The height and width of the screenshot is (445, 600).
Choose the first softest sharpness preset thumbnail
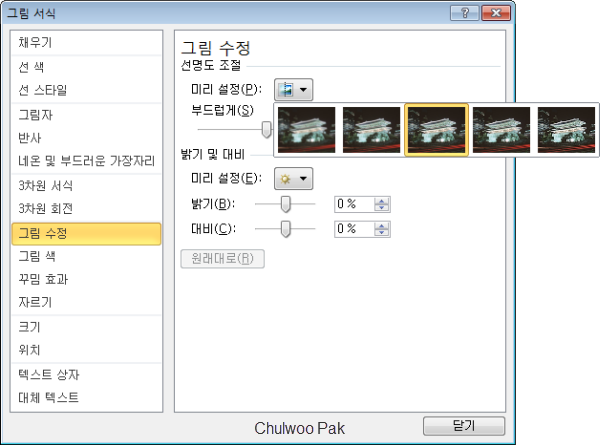point(307,130)
